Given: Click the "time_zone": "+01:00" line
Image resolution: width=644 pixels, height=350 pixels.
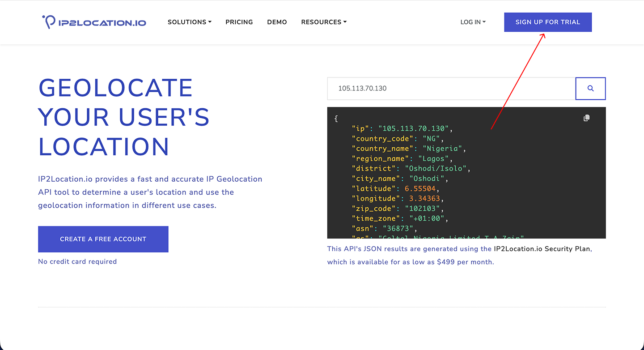Looking at the screenshot, I should pyautogui.click(x=400, y=218).
